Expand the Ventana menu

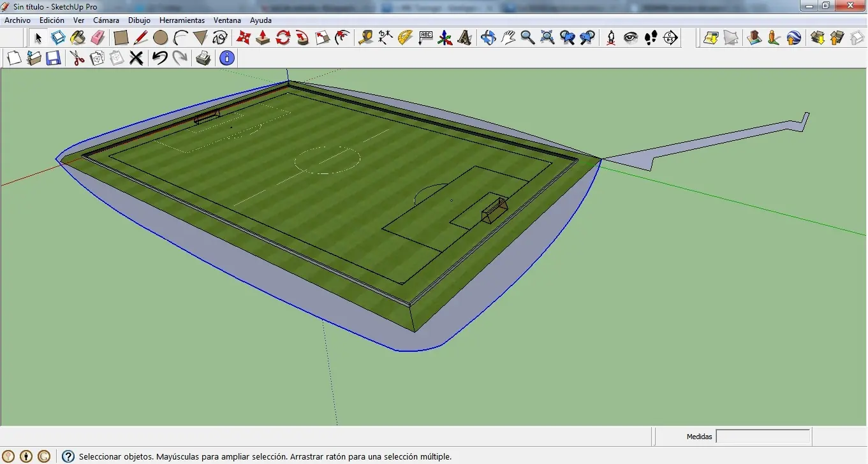tap(227, 20)
